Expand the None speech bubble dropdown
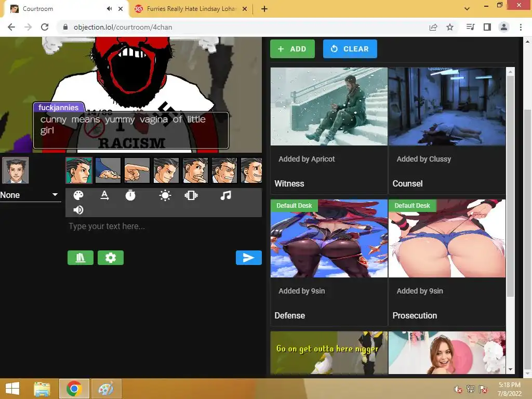The height and width of the screenshot is (399, 532). pos(30,195)
